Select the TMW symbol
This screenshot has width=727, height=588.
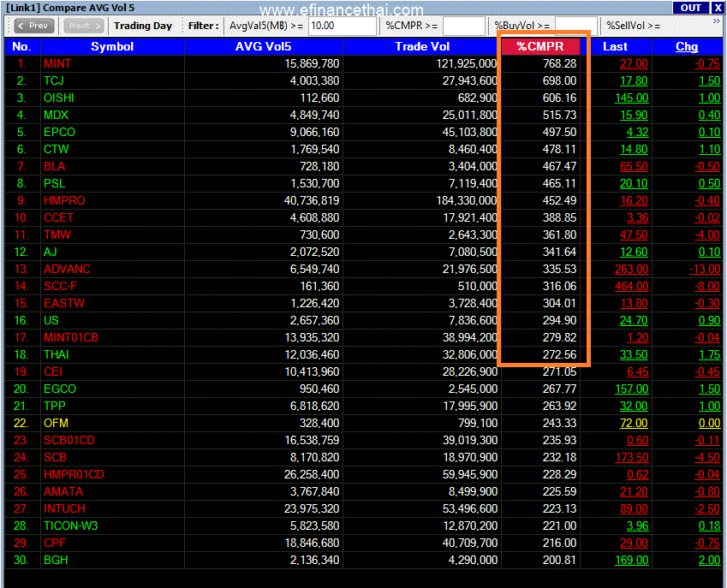coord(57,235)
